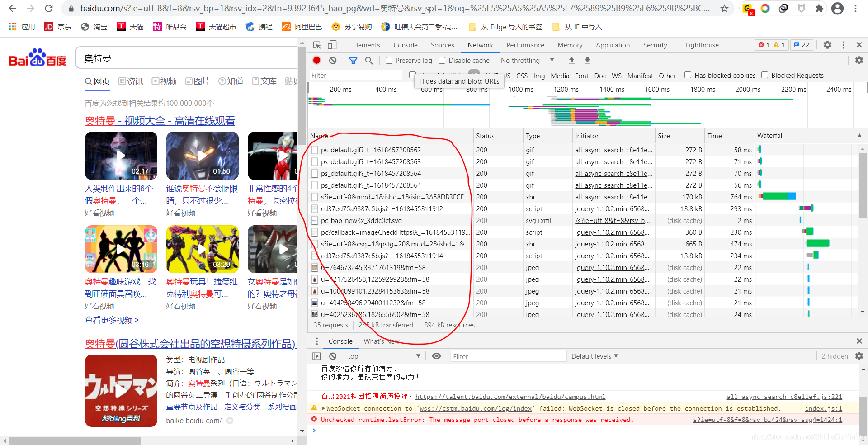This screenshot has height=445, width=868.
Task: Open the console context 'top' dropdown
Action: pos(384,356)
